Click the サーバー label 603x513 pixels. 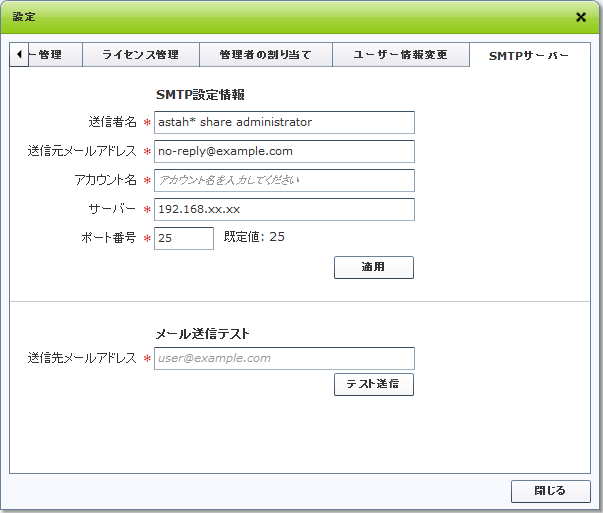[112, 209]
